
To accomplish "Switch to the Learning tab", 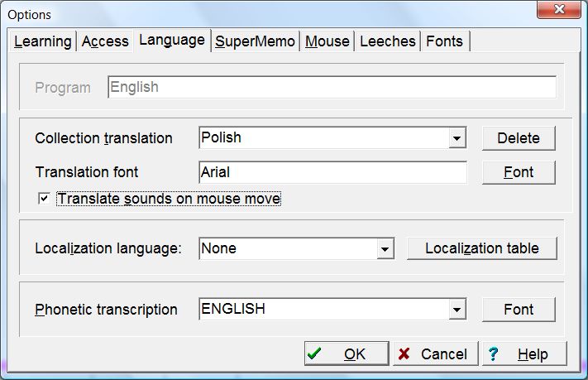I will tap(42, 41).
